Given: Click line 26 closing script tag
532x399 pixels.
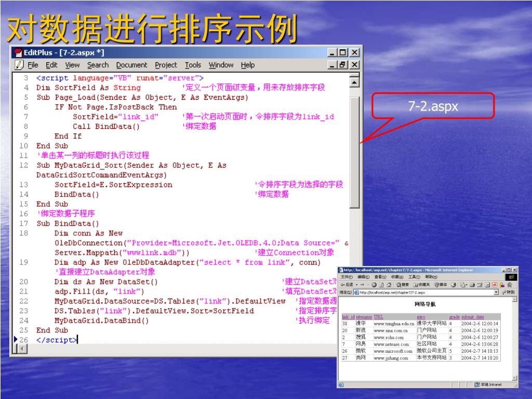Looking at the screenshot, I should tap(56, 340).
